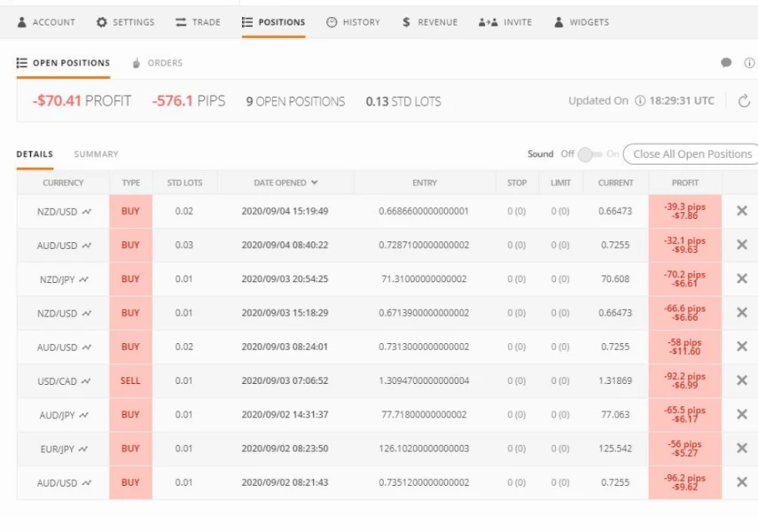
Task: Close the USD/CAD sell position
Action: [742, 380]
